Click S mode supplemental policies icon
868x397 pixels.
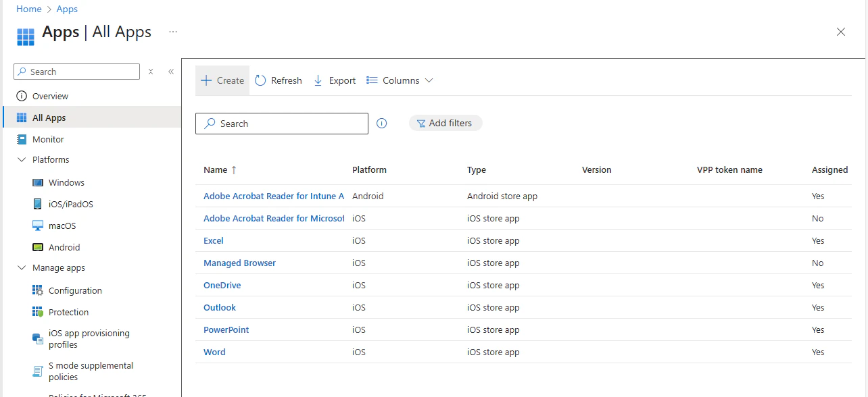coord(38,371)
